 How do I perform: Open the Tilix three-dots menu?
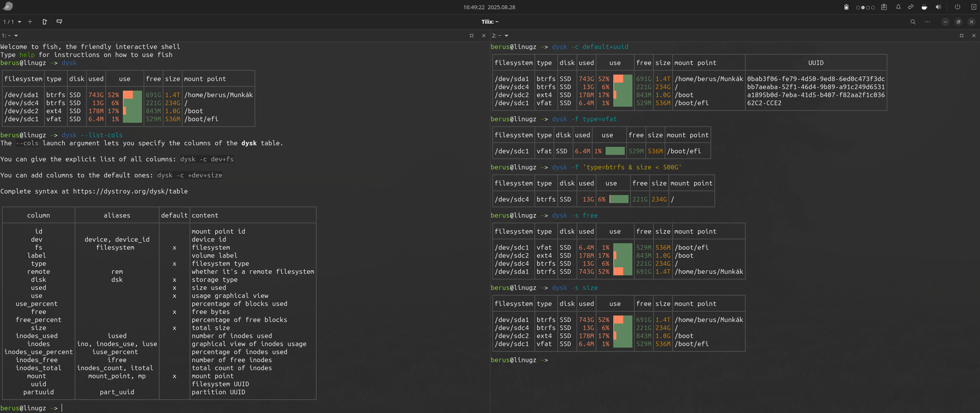[x=928, y=22]
